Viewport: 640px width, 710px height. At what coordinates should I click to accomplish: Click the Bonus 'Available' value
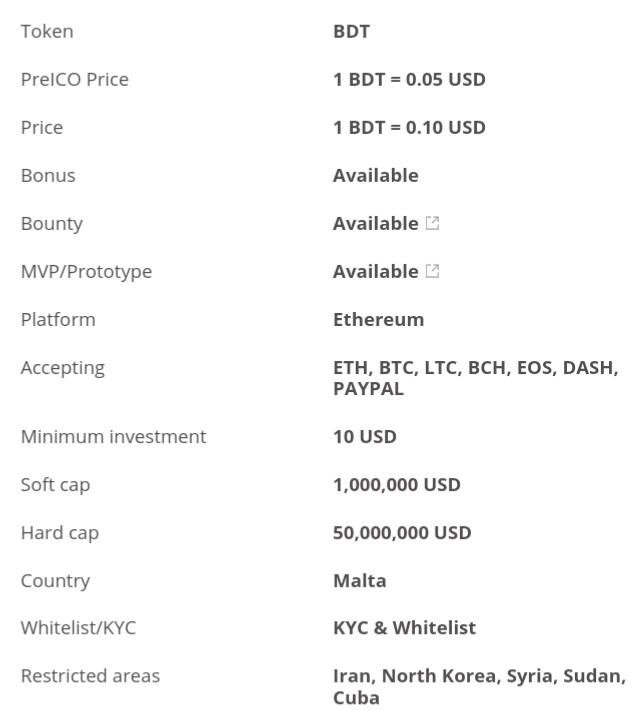coord(375,176)
